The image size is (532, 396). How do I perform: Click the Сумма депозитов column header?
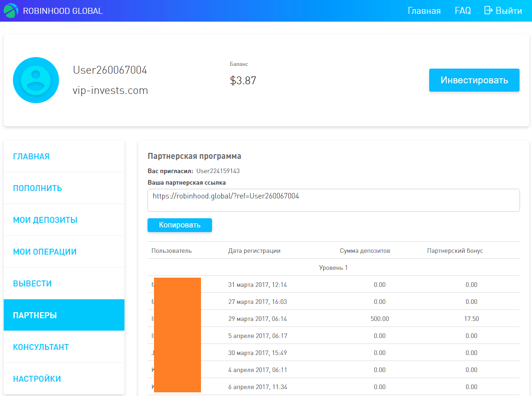pos(365,251)
